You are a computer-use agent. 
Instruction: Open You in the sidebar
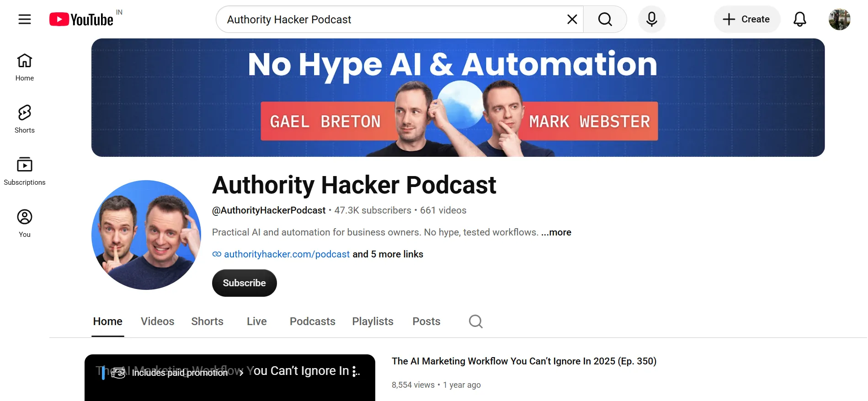pos(25,224)
